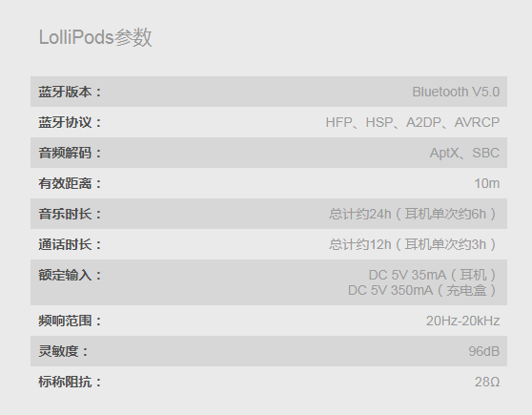The image size is (532, 415).
Task: Click the 20Hz-20kHz frequency range value
Action: pyautogui.click(x=462, y=321)
